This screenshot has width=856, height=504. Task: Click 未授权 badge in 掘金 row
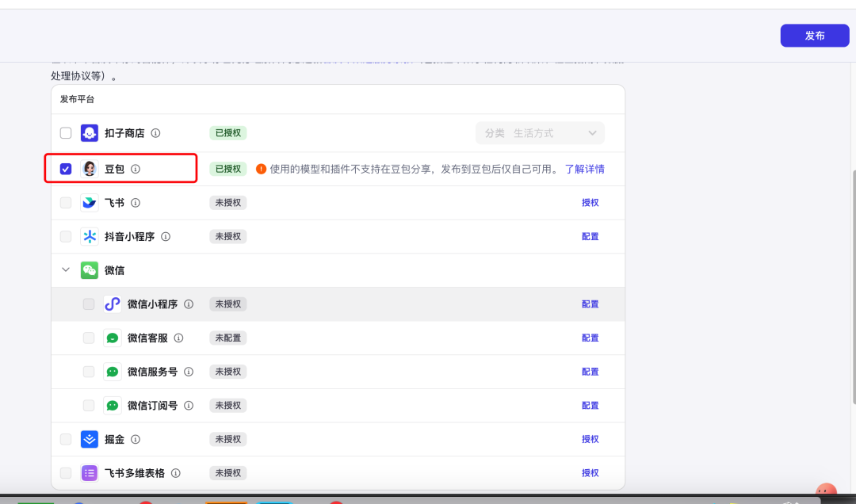(228, 439)
